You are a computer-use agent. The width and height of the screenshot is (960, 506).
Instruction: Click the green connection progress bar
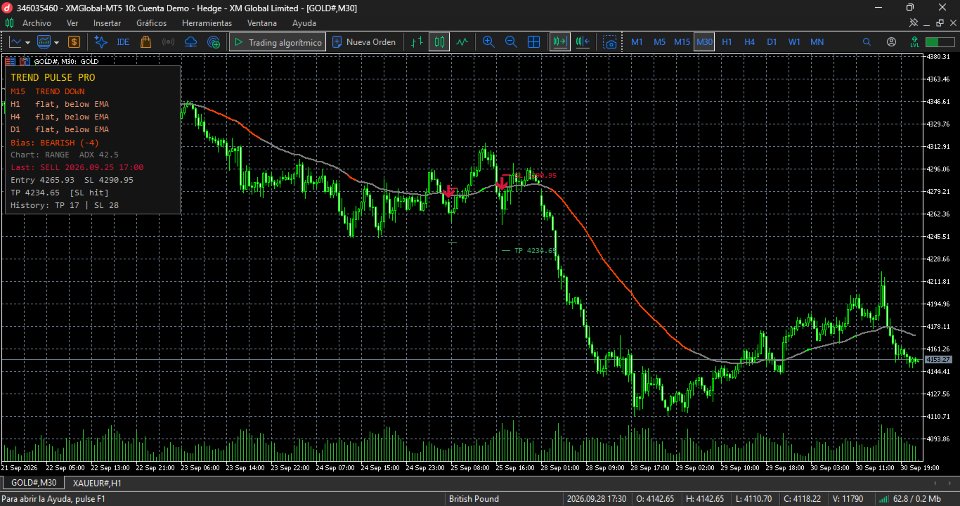[940, 42]
